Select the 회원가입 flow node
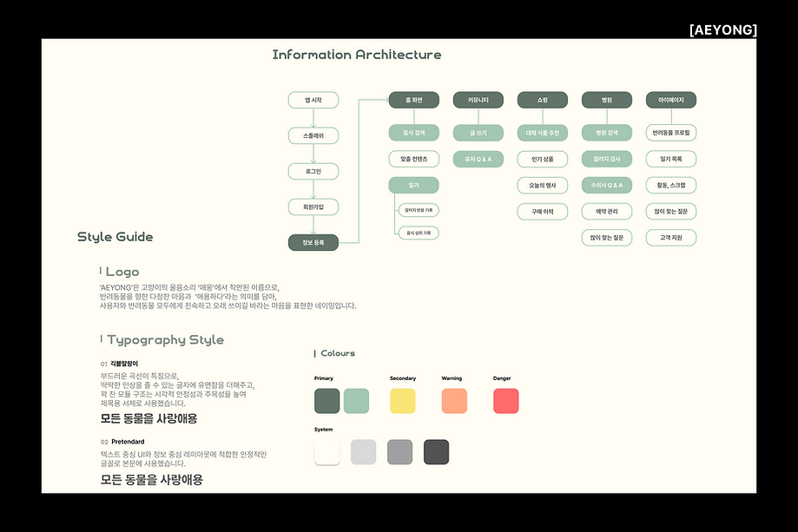 tap(313, 207)
